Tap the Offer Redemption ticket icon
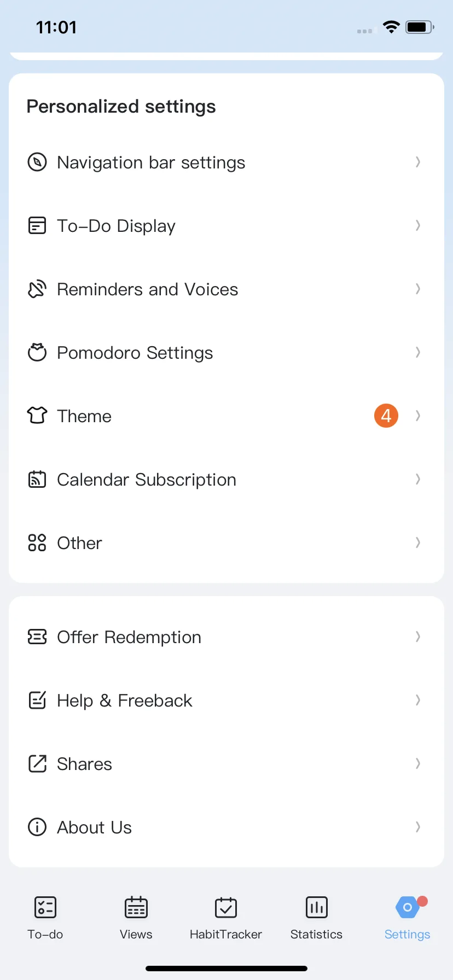The width and height of the screenshot is (453, 980). pos(37,637)
